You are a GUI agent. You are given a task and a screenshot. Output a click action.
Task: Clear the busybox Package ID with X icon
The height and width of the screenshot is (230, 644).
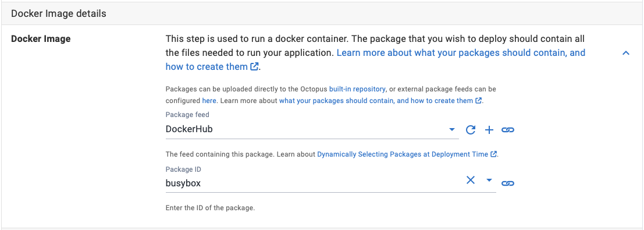coord(470,180)
